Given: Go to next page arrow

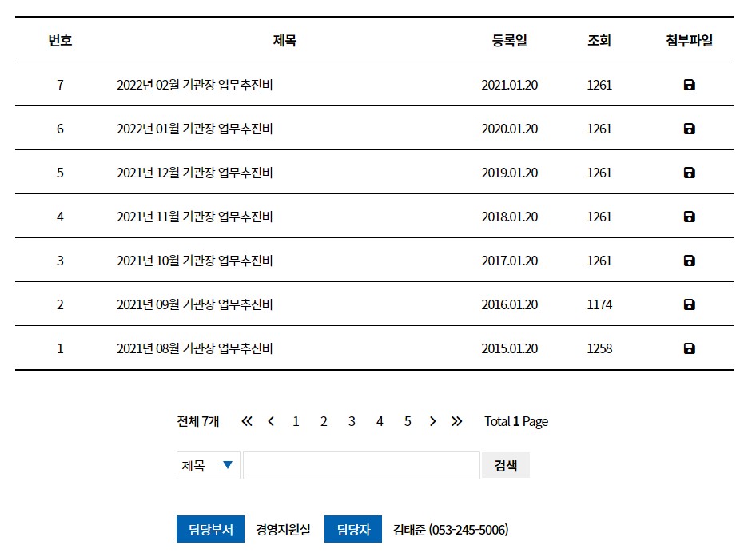Looking at the screenshot, I should [432, 421].
